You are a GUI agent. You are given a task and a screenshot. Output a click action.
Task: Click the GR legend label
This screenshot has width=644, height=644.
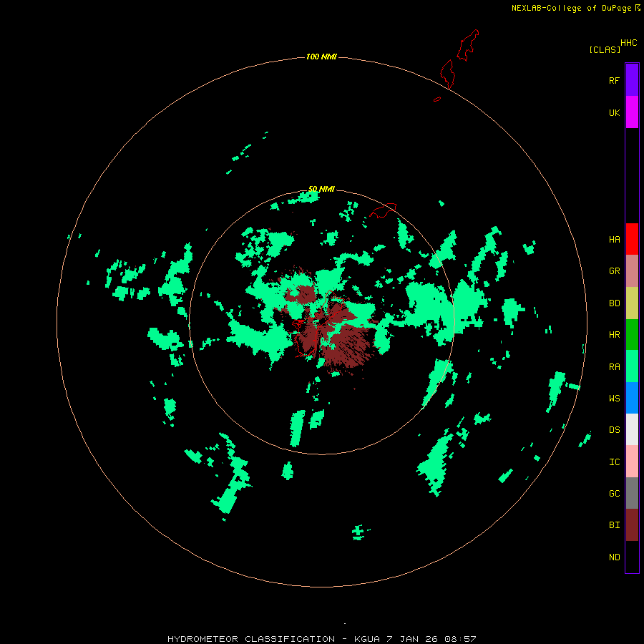pos(614,271)
